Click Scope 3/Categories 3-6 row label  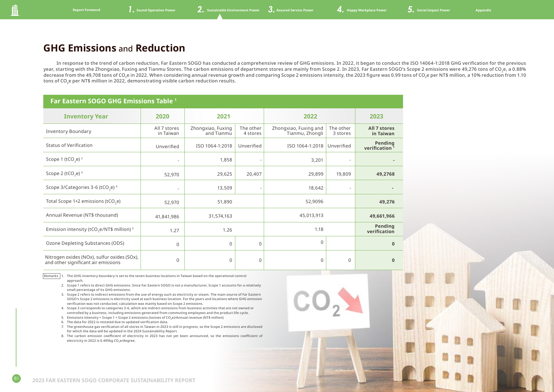(81, 187)
